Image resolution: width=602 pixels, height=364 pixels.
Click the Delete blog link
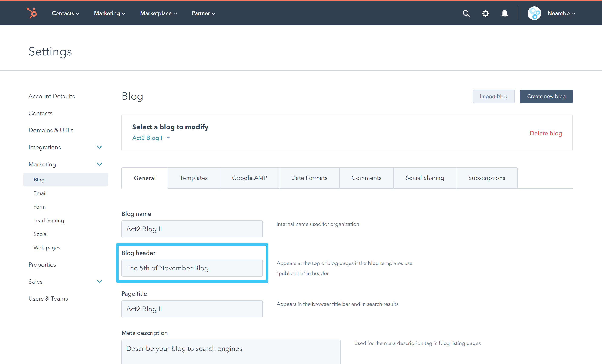pos(546,133)
